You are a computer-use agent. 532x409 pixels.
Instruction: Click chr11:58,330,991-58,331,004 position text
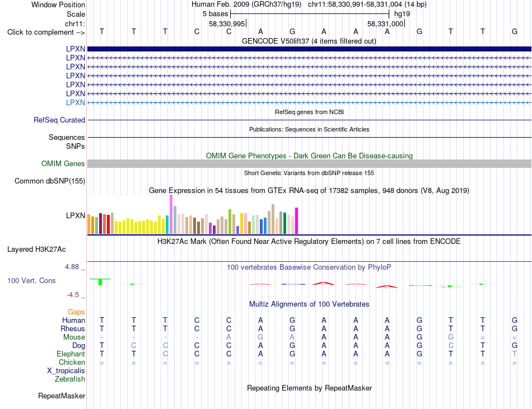click(x=355, y=4)
